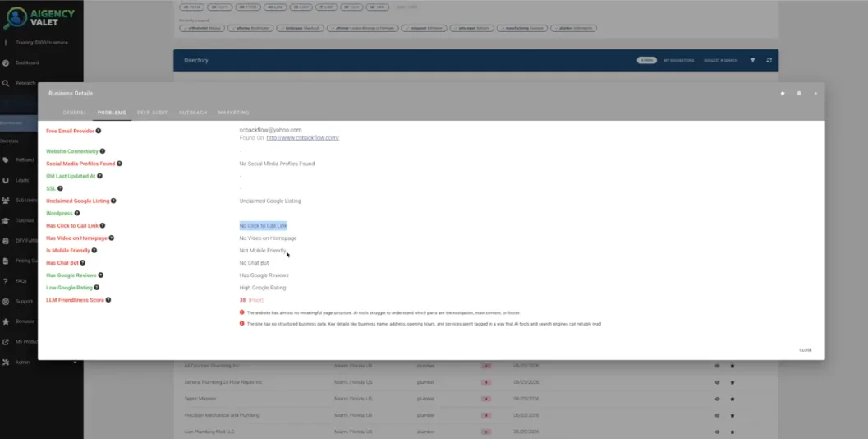Open the www.ccbackflow.com link
The image size is (868, 439).
click(302, 137)
